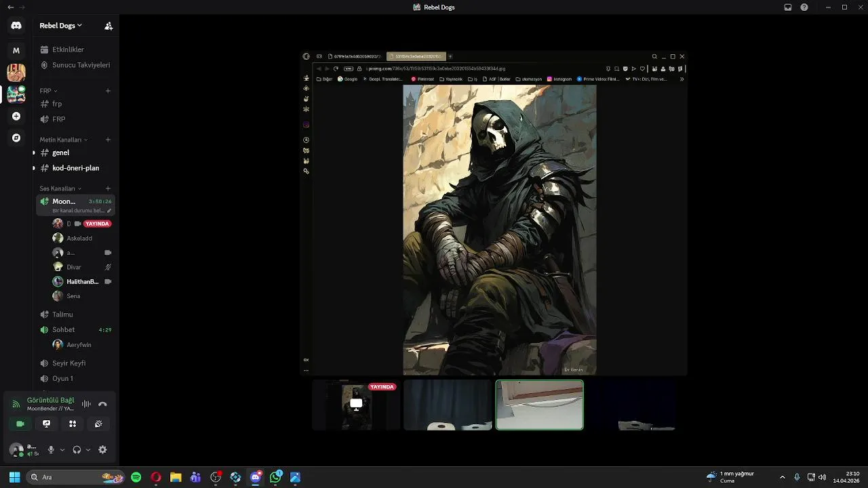This screenshot has width=868, height=488.
Task: Open microphone input options arrow
Action: click(x=62, y=450)
